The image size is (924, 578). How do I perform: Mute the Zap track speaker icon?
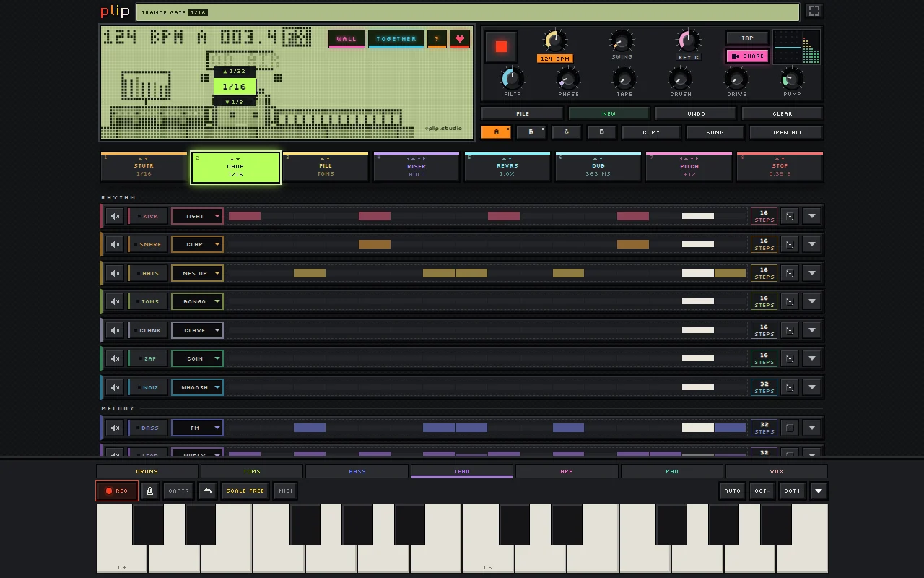click(115, 358)
